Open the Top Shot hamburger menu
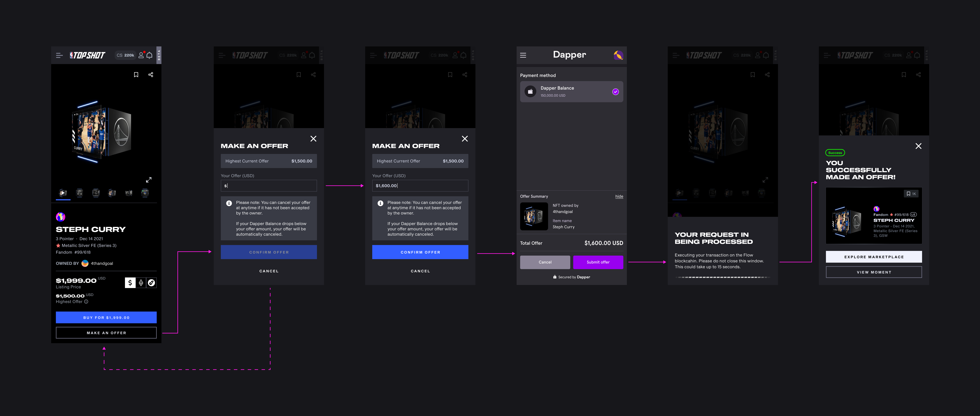 [59, 56]
